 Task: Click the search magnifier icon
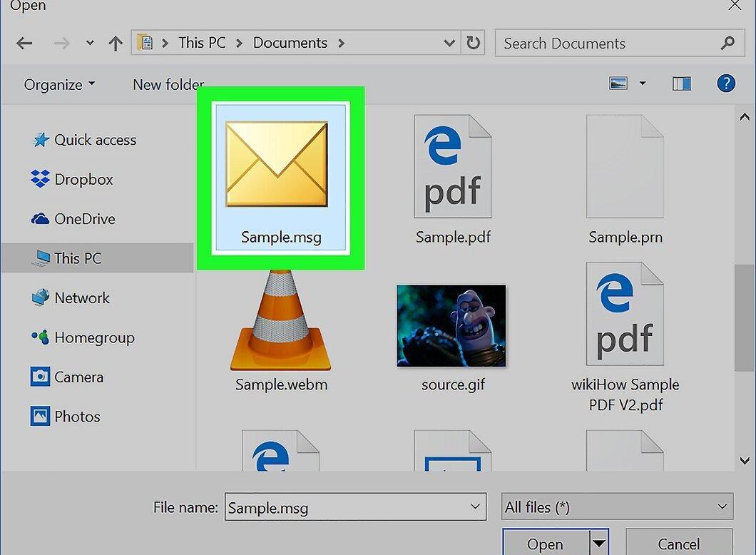click(727, 44)
